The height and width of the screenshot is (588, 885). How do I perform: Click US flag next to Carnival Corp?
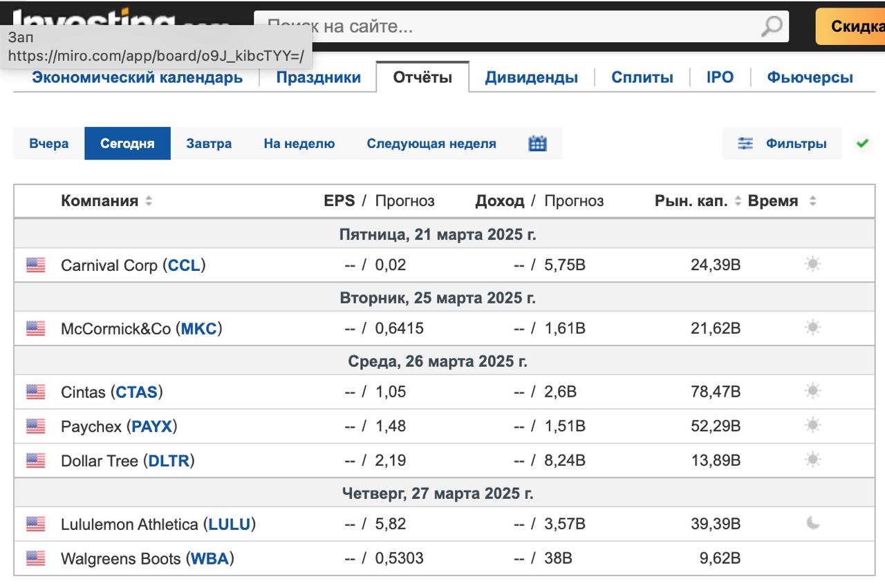point(36,265)
